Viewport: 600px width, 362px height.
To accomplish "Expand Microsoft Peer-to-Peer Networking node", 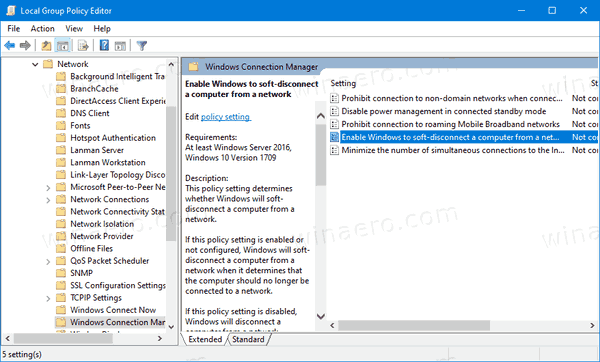I will coord(48,188).
